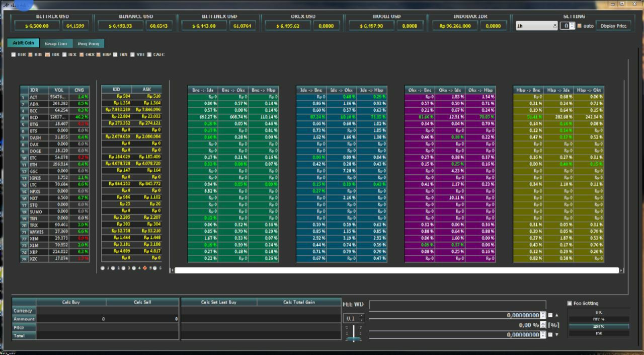Viewport: 644px width, 355px height.
Task: Switch to the Arbit Coin tab
Action: pos(23,43)
